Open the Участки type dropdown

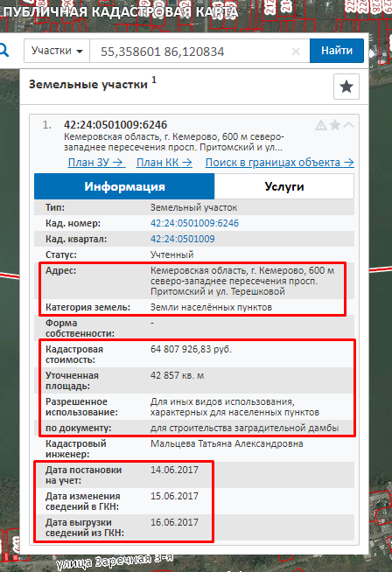point(57,51)
